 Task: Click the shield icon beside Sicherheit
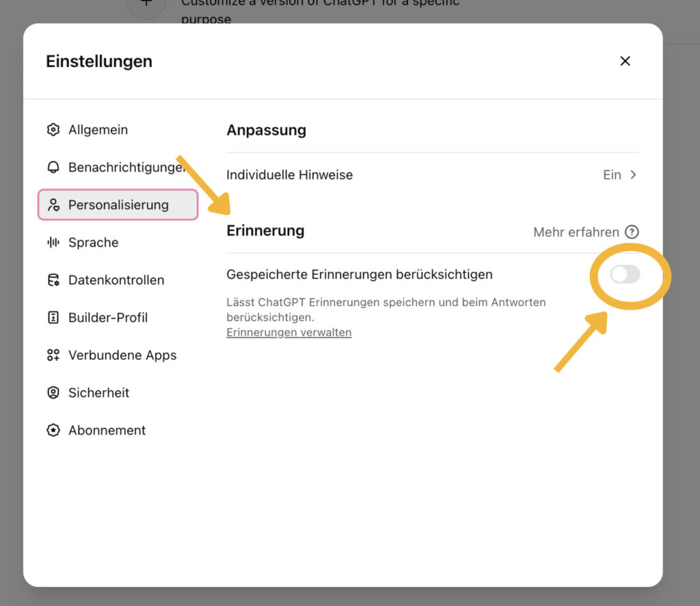click(53, 393)
